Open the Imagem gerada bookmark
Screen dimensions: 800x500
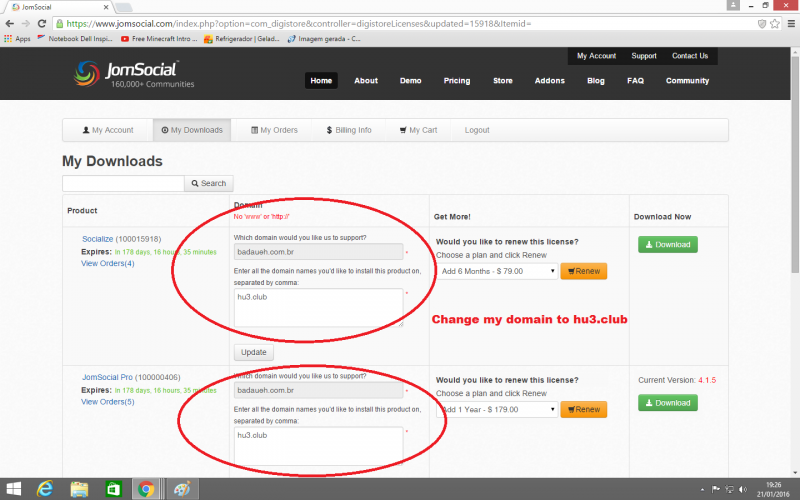(324, 39)
